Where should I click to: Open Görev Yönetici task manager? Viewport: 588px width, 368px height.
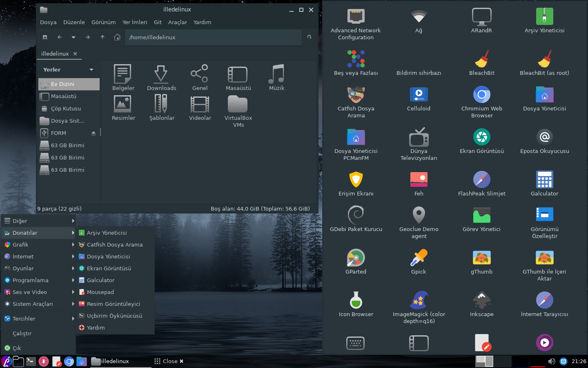click(x=481, y=220)
